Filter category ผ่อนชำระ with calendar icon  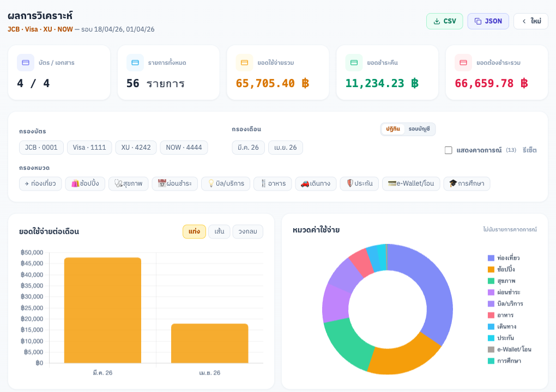175,183
